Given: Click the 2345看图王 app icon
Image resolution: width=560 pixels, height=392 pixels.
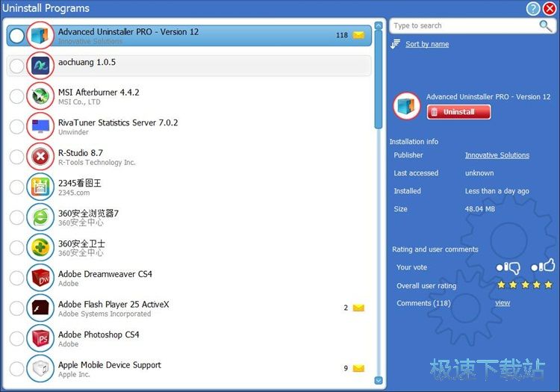Looking at the screenshot, I should (40, 187).
